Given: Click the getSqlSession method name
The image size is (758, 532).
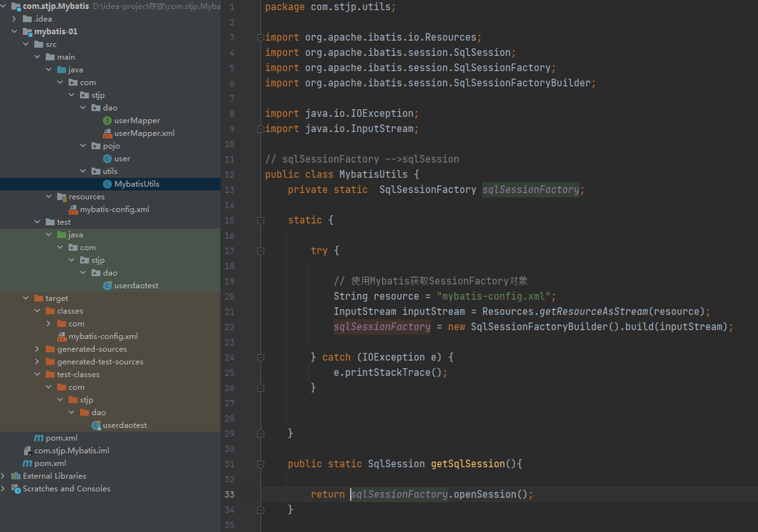Looking at the screenshot, I should (468, 464).
